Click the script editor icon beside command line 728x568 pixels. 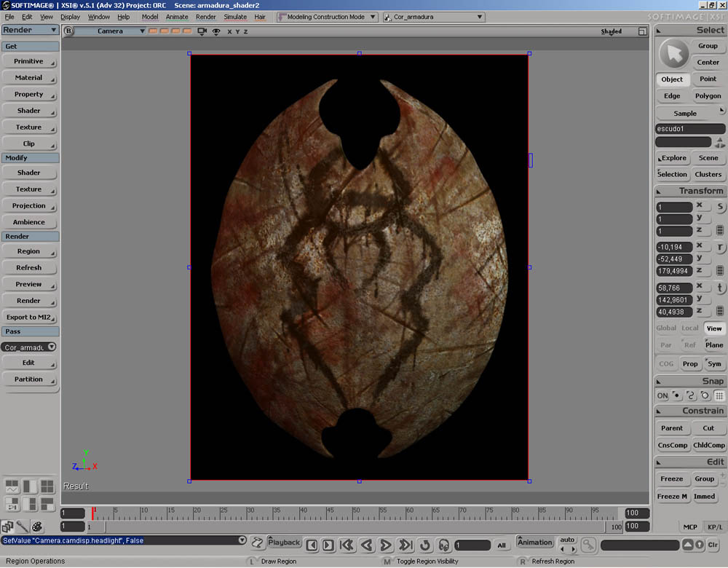click(x=257, y=543)
